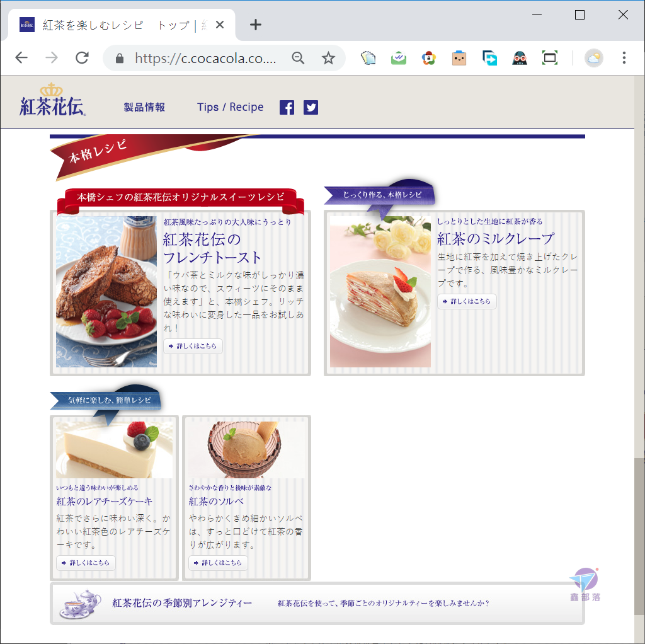Open a new browser tab
The height and width of the screenshot is (644, 645).
tap(256, 25)
